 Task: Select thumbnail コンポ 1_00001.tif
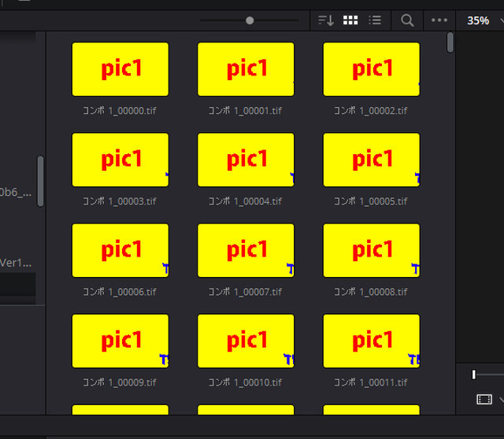click(x=246, y=69)
